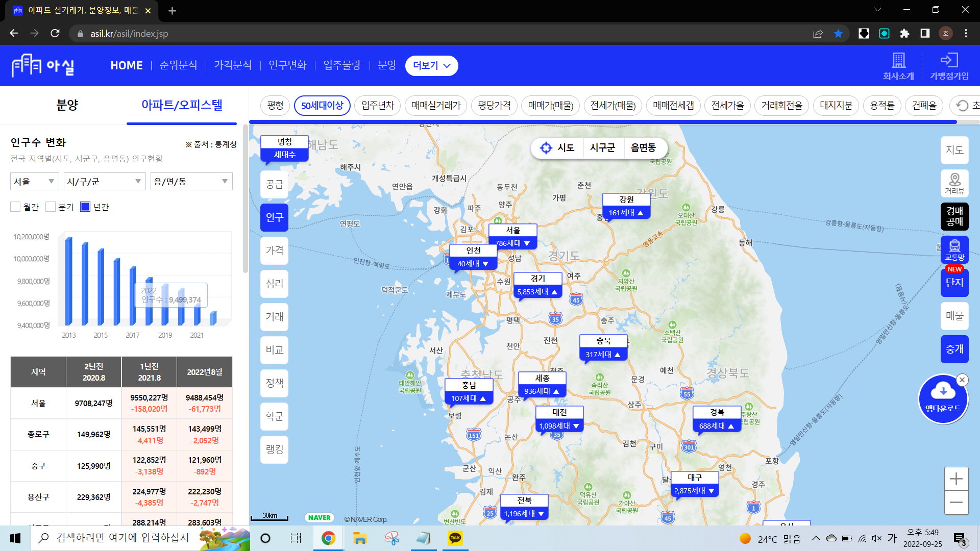
Task: Enable the 월간 checkbox
Action: 15,207
